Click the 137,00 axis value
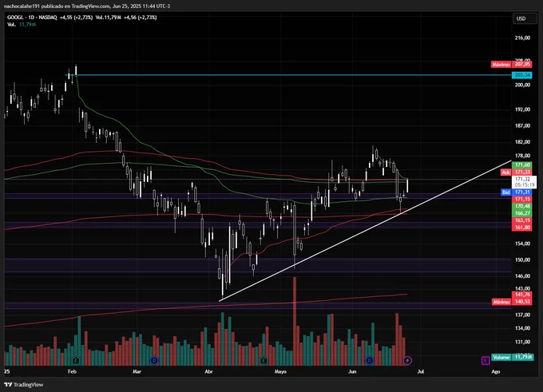543x392 pixels. pos(522,315)
